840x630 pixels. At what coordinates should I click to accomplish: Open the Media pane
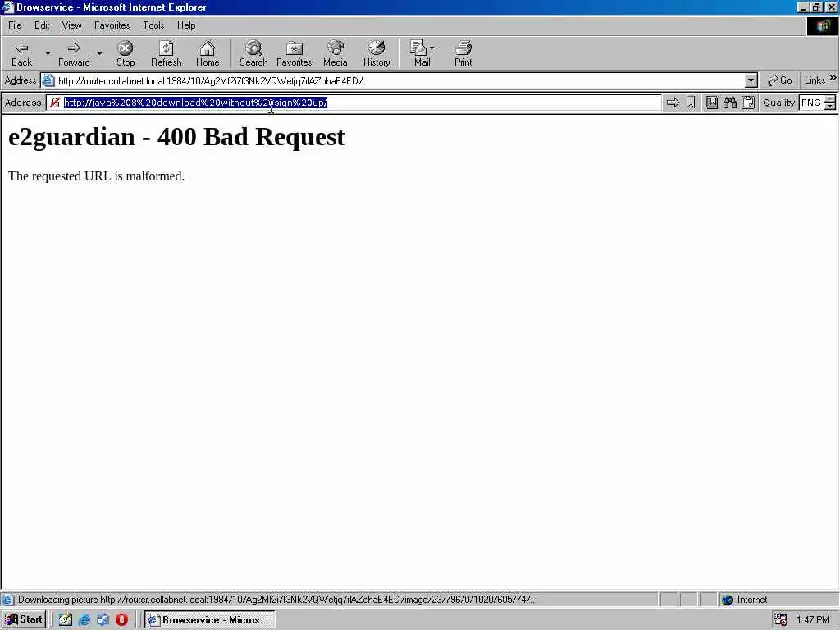pos(336,53)
